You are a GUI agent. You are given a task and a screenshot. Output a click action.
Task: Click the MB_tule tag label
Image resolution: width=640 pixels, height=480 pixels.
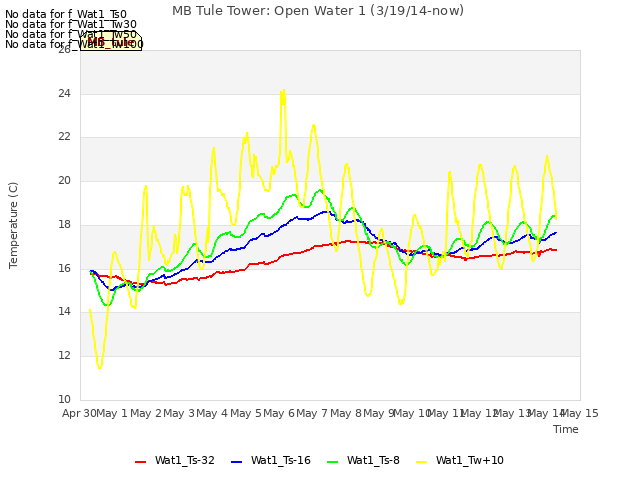pos(111,42)
